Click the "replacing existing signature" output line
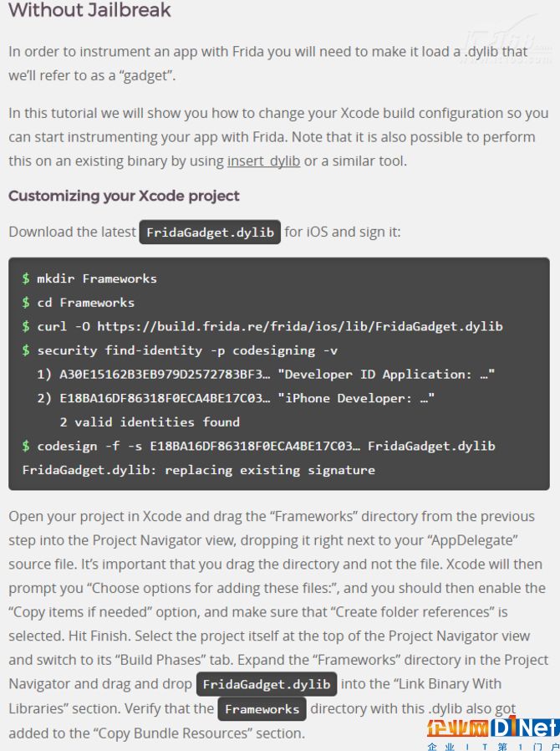Viewport: 560px width, 751px height. pyautogui.click(x=199, y=470)
